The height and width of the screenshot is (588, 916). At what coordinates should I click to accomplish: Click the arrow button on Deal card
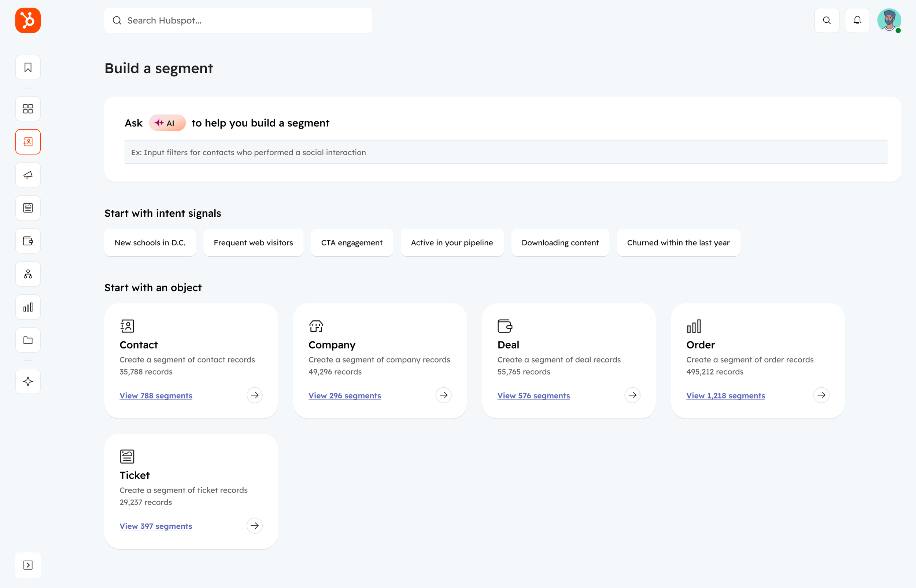coord(632,395)
